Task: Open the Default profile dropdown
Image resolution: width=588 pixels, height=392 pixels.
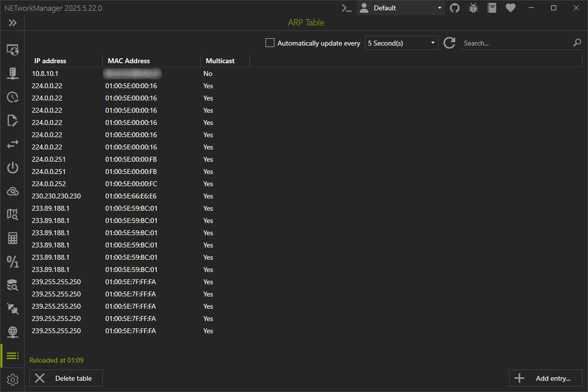Action: 401,8
